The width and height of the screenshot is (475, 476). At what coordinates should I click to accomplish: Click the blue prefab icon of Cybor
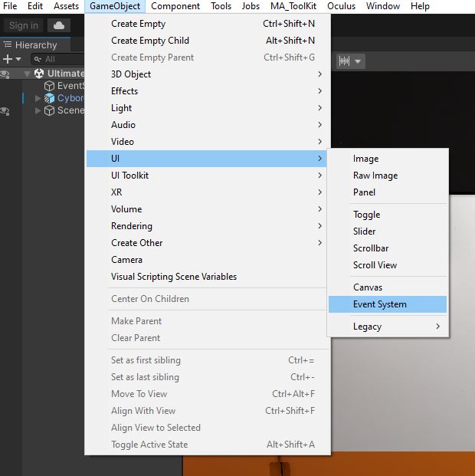pyautogui.click(x=49, y=98)
